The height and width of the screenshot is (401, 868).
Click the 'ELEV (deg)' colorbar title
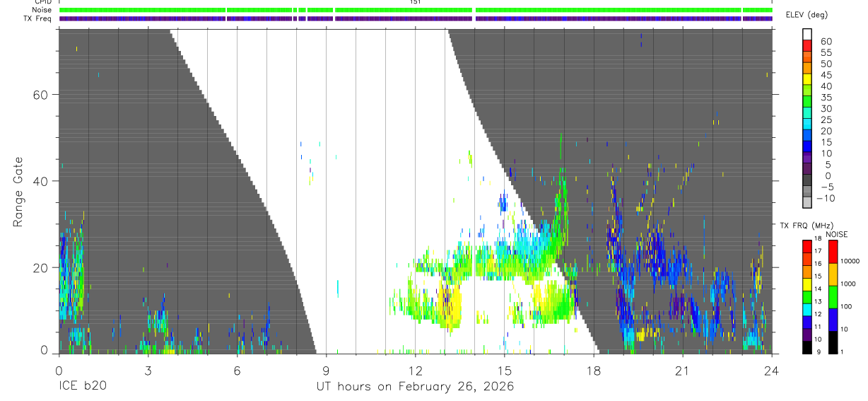807,15
